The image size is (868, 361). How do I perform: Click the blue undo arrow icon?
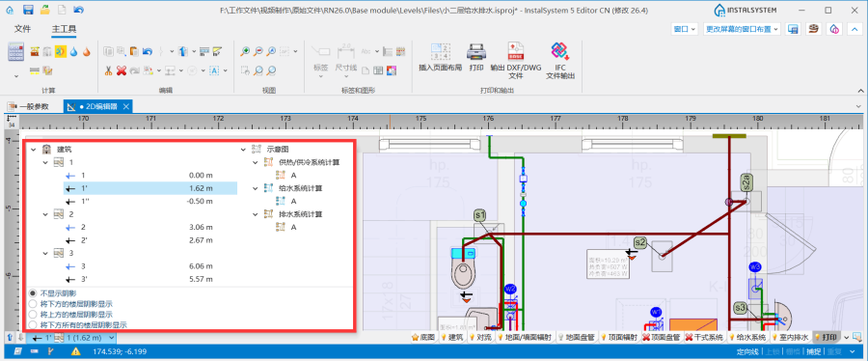(148, 51)
